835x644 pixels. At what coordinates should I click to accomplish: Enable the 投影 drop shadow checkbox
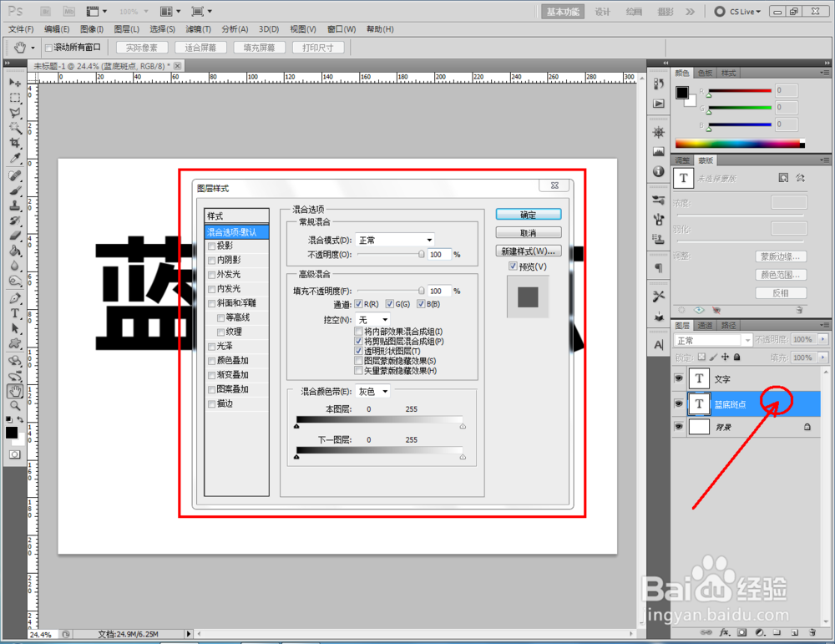(x=211, y=246)
